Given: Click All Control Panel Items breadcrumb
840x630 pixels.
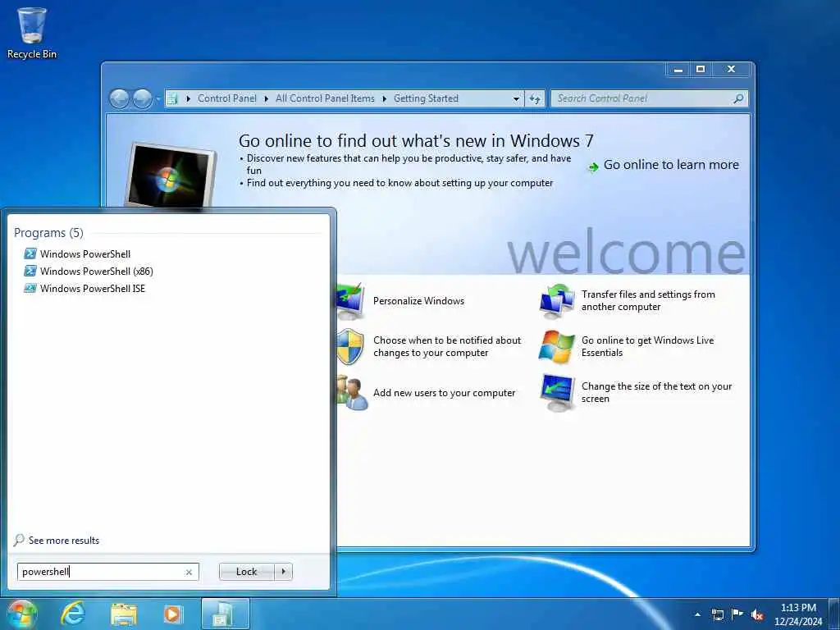Looking at the screenshot, I should [x=325, y=98].
